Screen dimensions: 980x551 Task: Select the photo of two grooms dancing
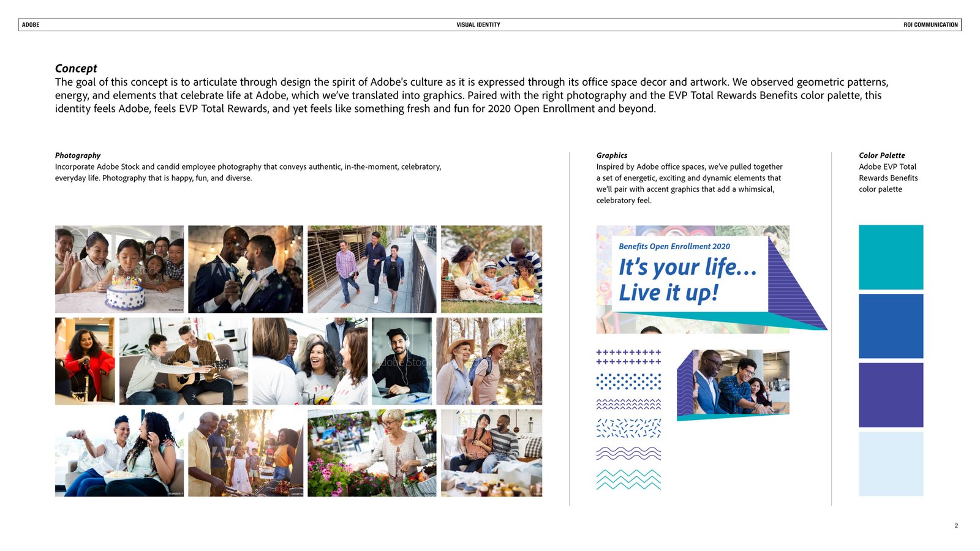[245, 269]
